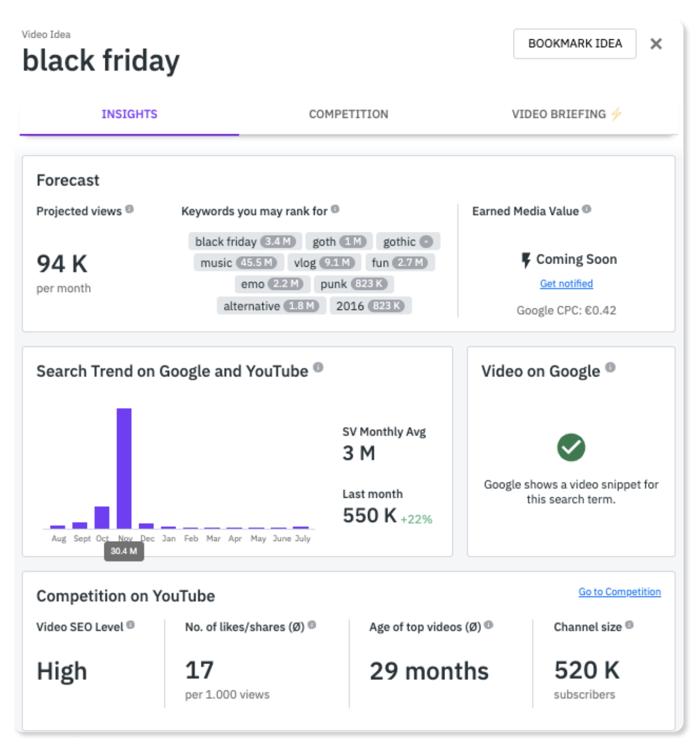Close the black friday video idea panel
The height and width of the screenshot is (755, 700).
(656, 44)
